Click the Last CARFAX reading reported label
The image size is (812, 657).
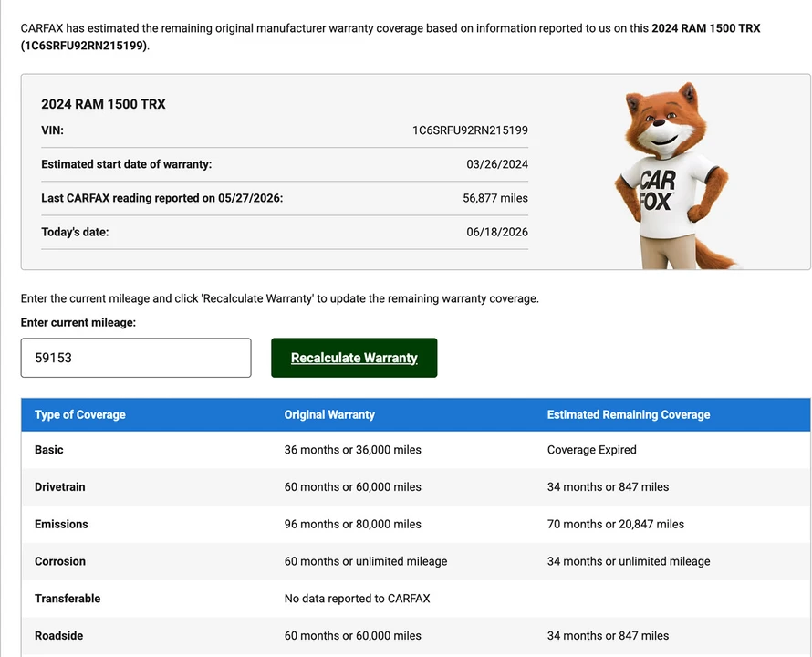tap(162, 198)
